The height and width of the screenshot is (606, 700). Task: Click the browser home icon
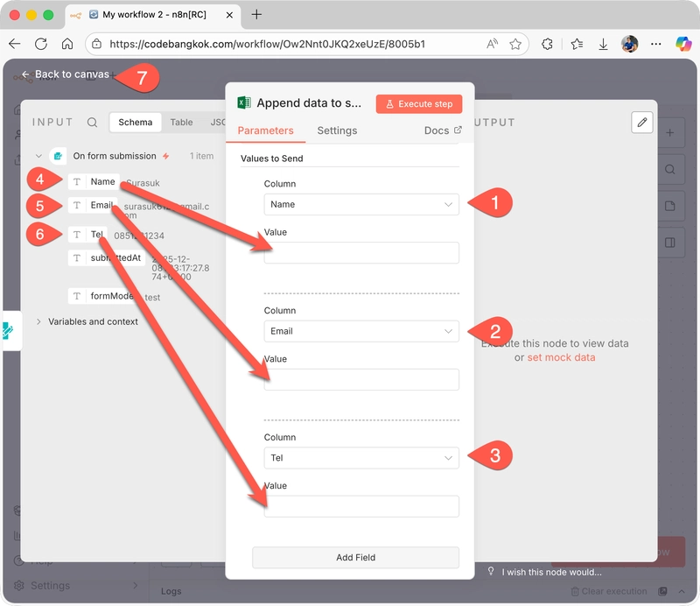[67, 44]
